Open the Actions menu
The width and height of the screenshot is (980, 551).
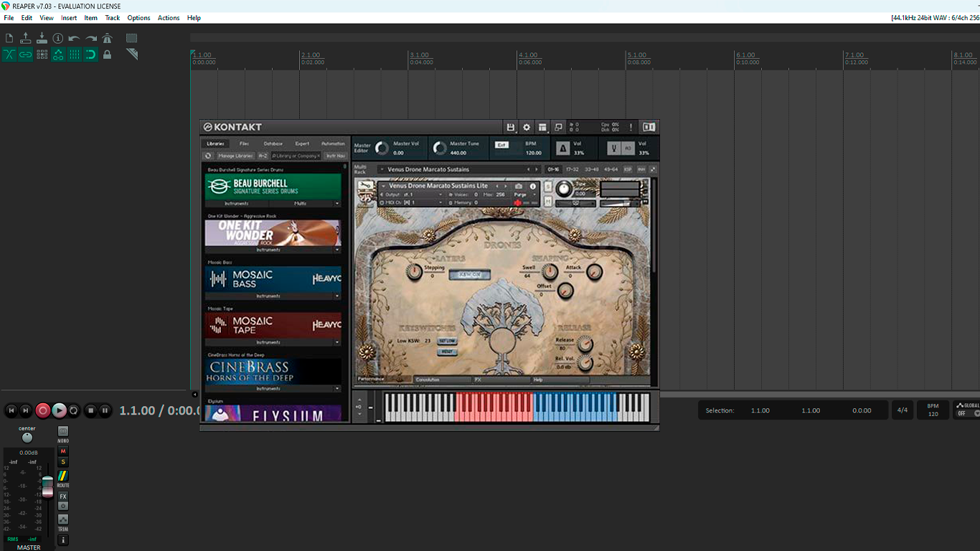click(x=169, y=18)
